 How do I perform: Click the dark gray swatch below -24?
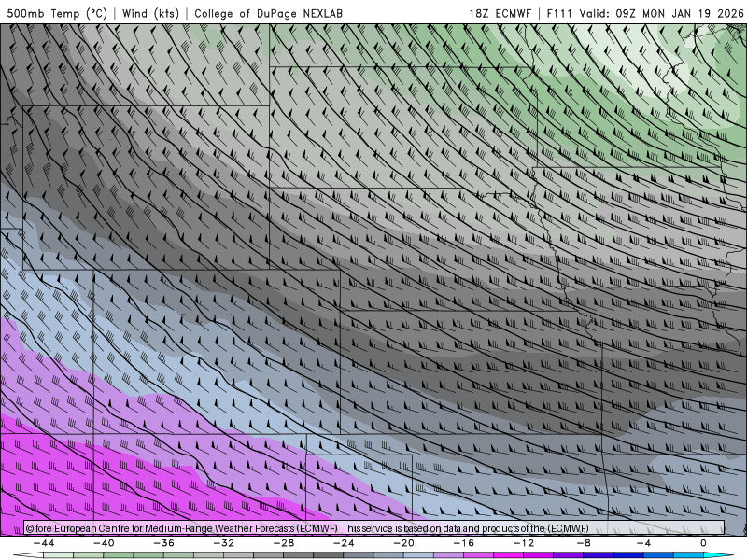pyautogui.click(x=329, y=555)
